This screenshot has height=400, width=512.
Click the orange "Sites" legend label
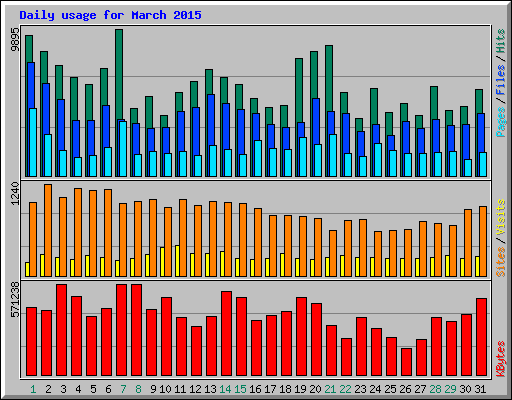(x=501, y=262)
